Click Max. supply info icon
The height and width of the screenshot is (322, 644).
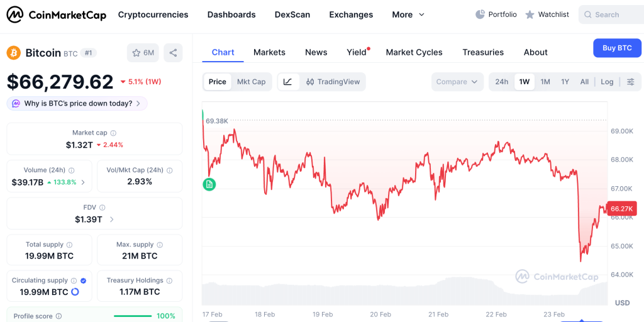(160, 245)
